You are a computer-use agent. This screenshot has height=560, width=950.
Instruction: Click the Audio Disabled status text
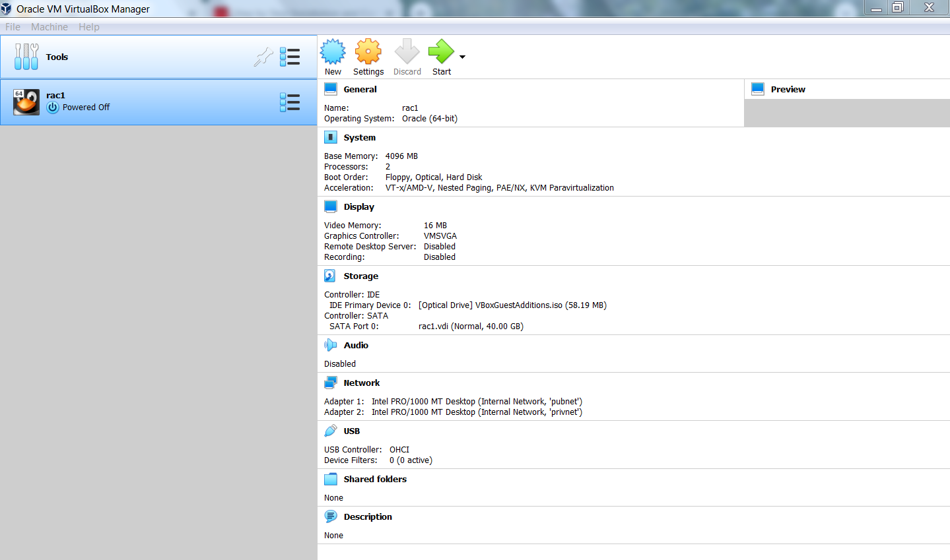(x=340, y=364)
